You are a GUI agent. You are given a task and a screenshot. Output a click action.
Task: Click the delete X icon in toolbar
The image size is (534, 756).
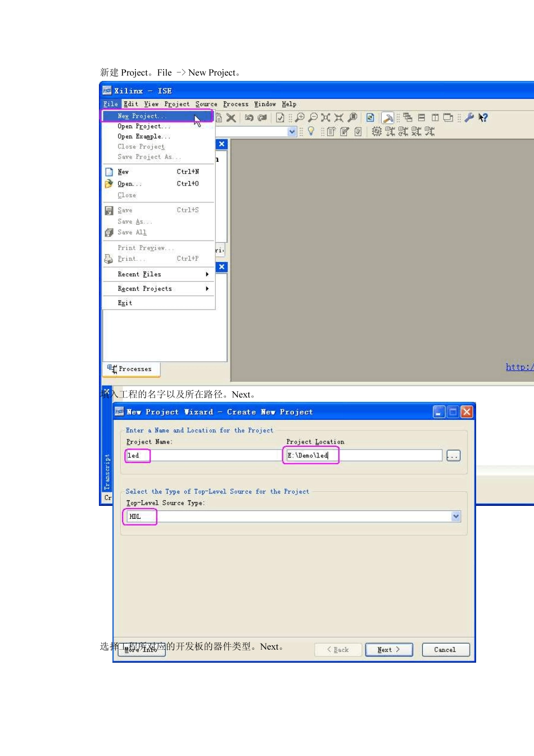click(x=231, y=117)
